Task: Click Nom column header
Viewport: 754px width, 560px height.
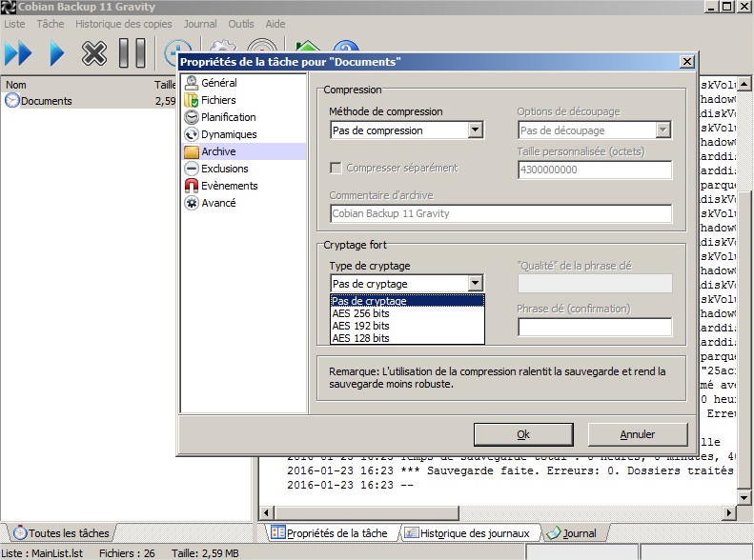Action: point(16,85)
